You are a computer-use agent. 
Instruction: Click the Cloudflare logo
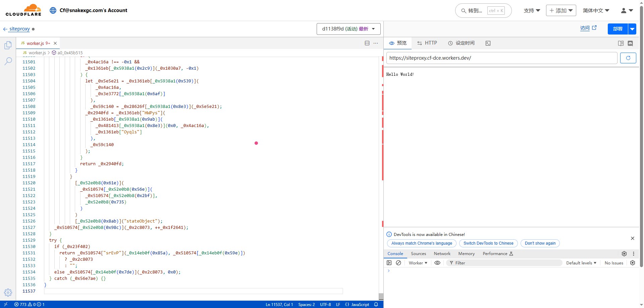pos(23,10)
